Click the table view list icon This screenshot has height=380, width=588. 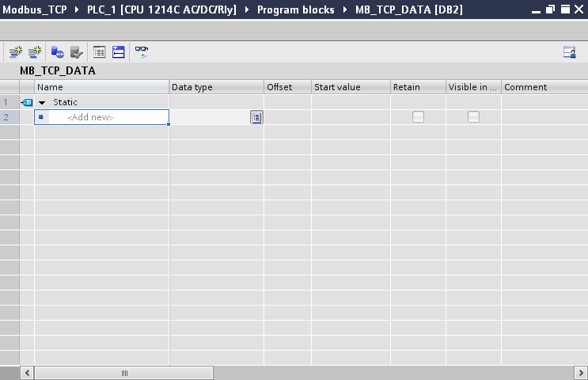100,51
